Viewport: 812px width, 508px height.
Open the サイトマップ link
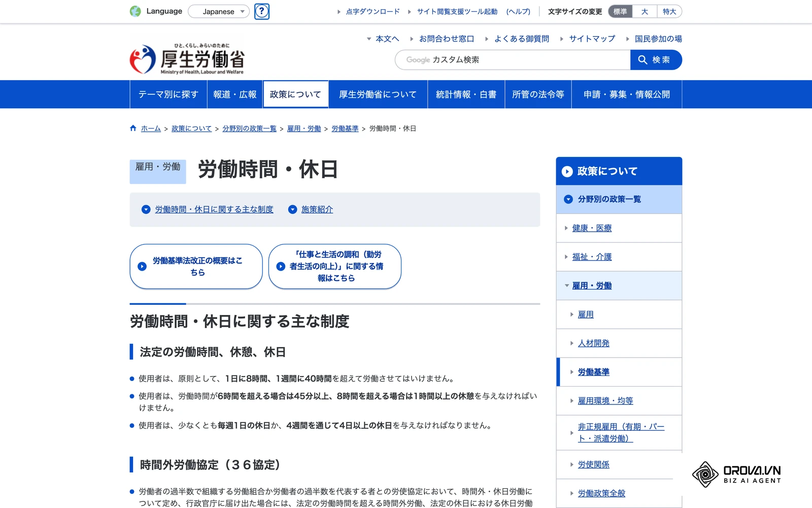click(592, 39)
